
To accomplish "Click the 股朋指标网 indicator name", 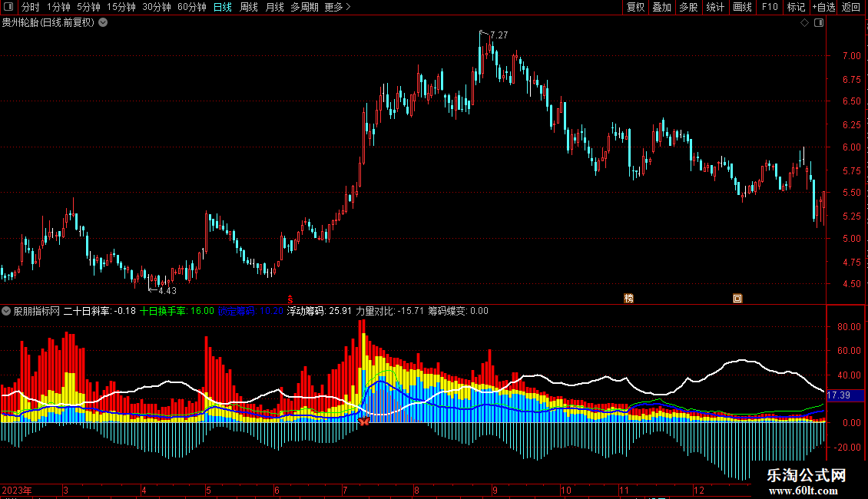I will click(x=37, y=311).
